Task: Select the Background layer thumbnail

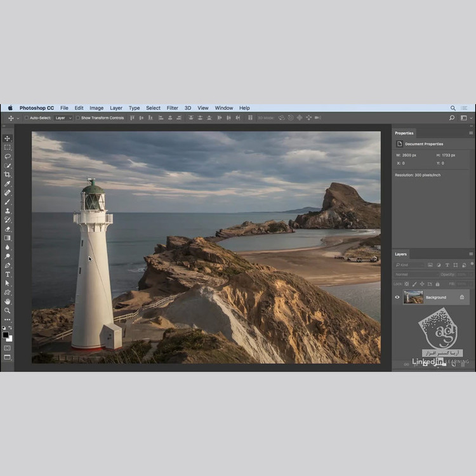Action: [x=413, y=297]
